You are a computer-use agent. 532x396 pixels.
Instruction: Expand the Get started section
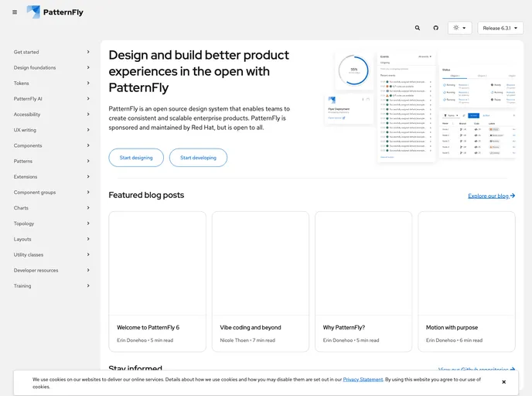(x=52, y=52)
